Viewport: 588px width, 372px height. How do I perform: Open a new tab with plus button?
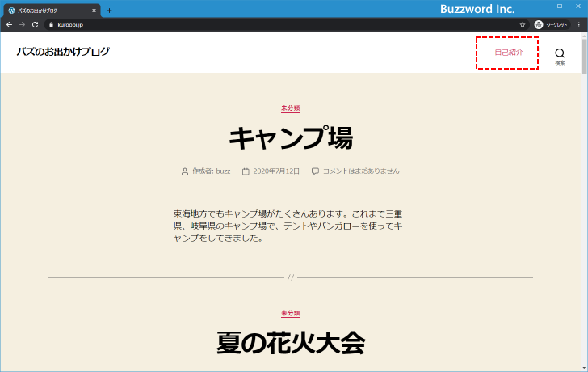(109, 11)
